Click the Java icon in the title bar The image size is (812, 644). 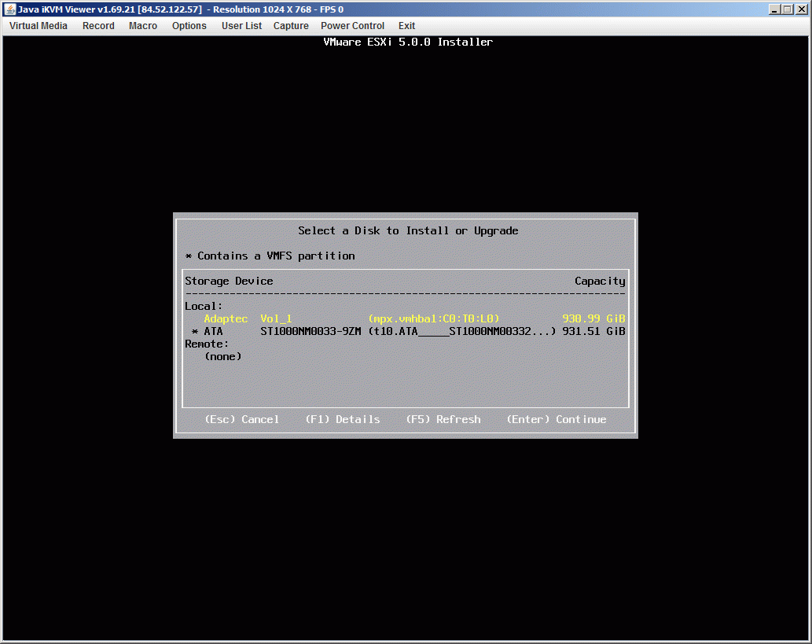click(10, 9)
